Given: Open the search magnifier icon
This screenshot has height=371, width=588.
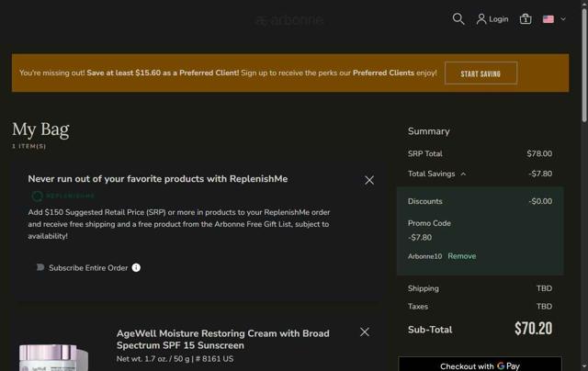Looking at the screenshot, I should tap(458, 18).
